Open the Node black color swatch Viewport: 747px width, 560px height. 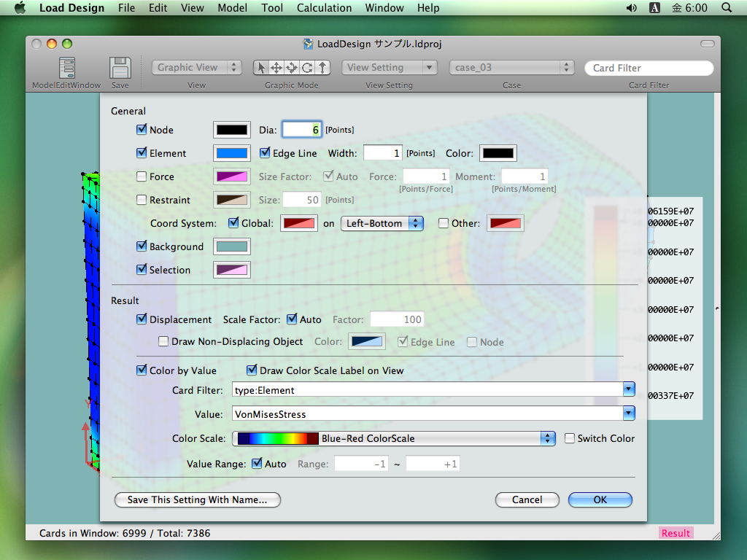tap(232, 130)
